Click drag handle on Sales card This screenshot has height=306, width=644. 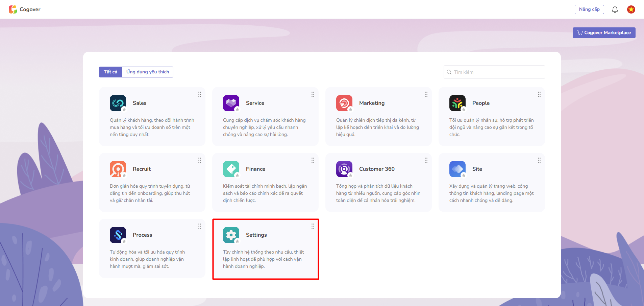[x=200, y=94]
